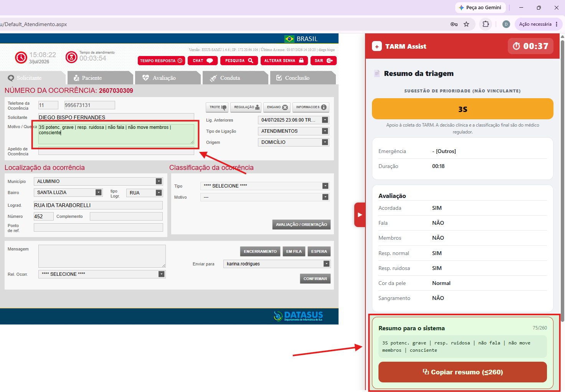Viewport: 565px width, 392px height.
Task: Click Copiar resumo button
Action: point(463,372)
